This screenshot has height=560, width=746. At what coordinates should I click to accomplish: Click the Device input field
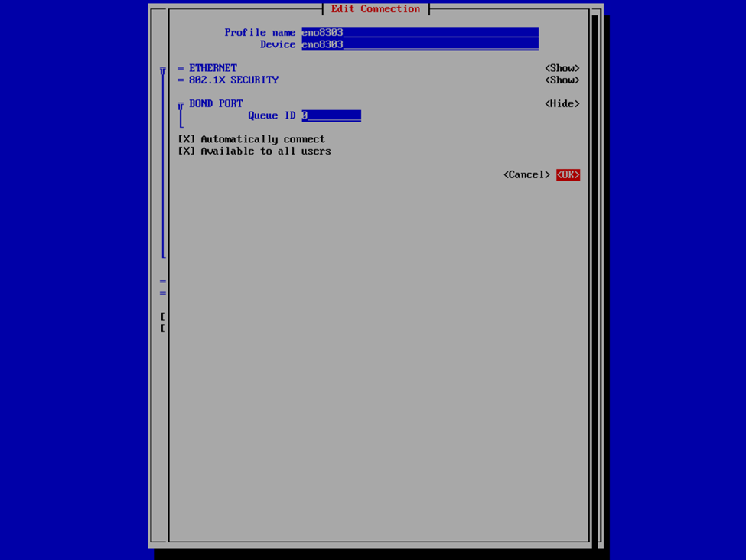[419, 45]
